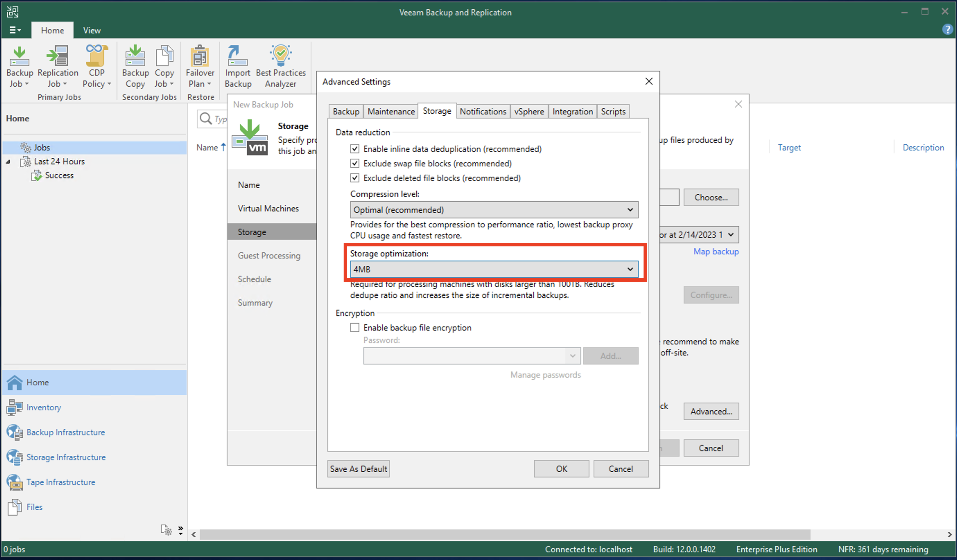Expand the navigation pane overflow chevron

(x=181, y=530)
